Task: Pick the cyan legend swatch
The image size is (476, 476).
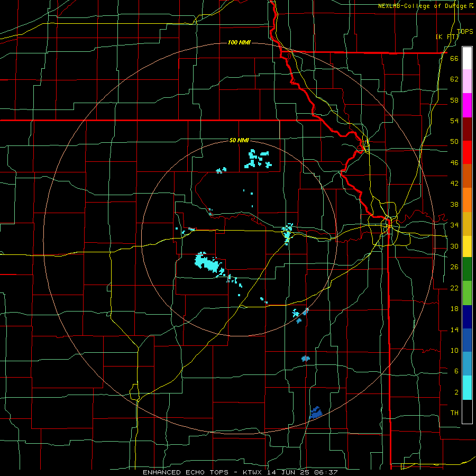Action: tap(467, 388)
